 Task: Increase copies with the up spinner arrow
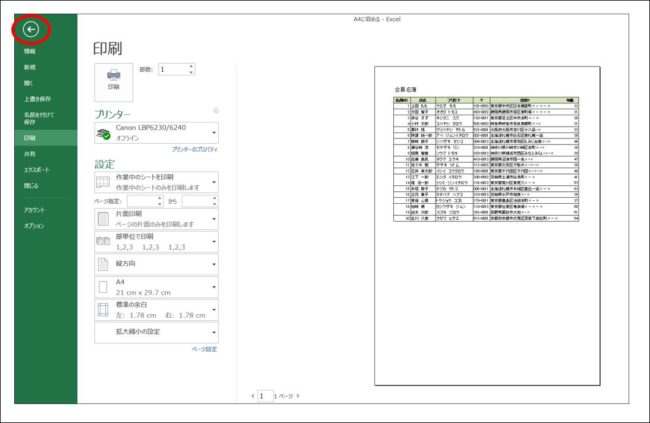tap(191, 66)
